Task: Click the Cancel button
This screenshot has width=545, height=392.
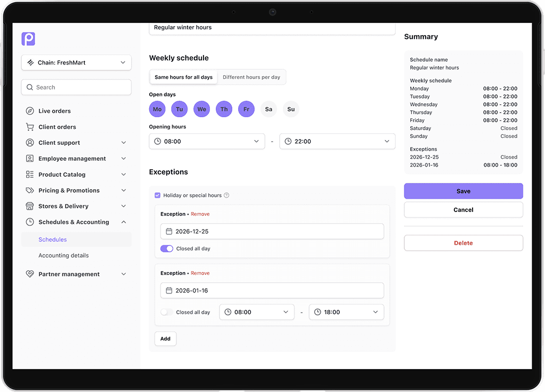Action: coord(463,210)
